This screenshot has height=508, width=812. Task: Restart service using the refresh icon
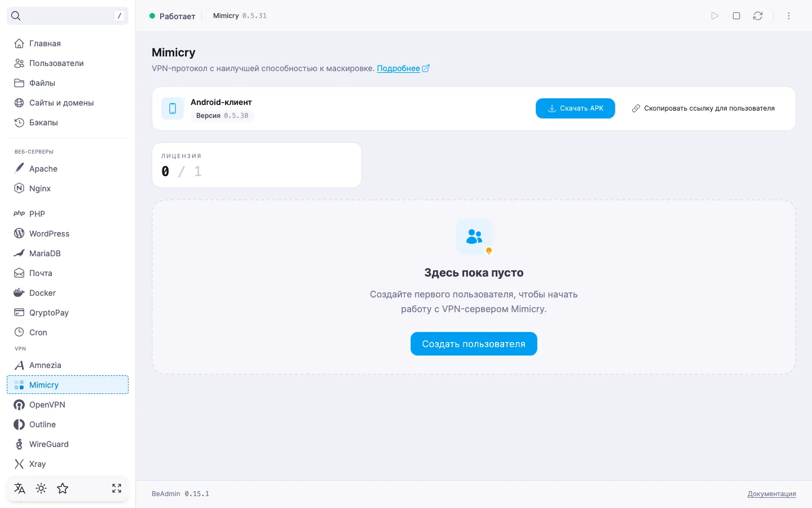click(x=758, y=16)
